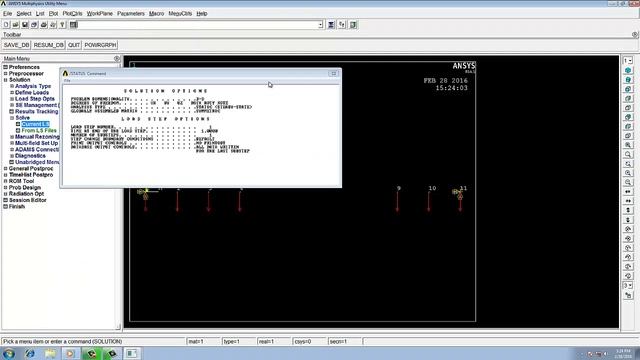Image resolution: width=640 pixels, height=360 pixels.
Task: Expand the Define Loads node
Action: (x=12, y=93)
